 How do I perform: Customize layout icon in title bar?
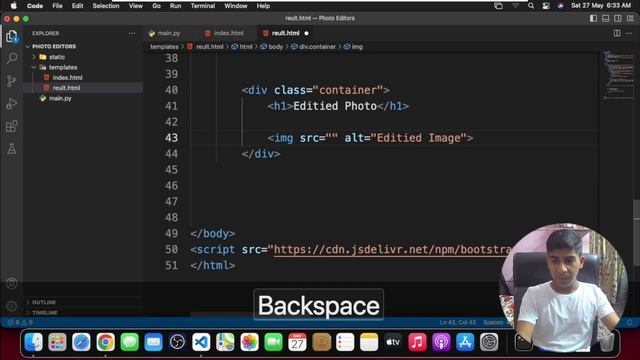[x=630, y=18]
